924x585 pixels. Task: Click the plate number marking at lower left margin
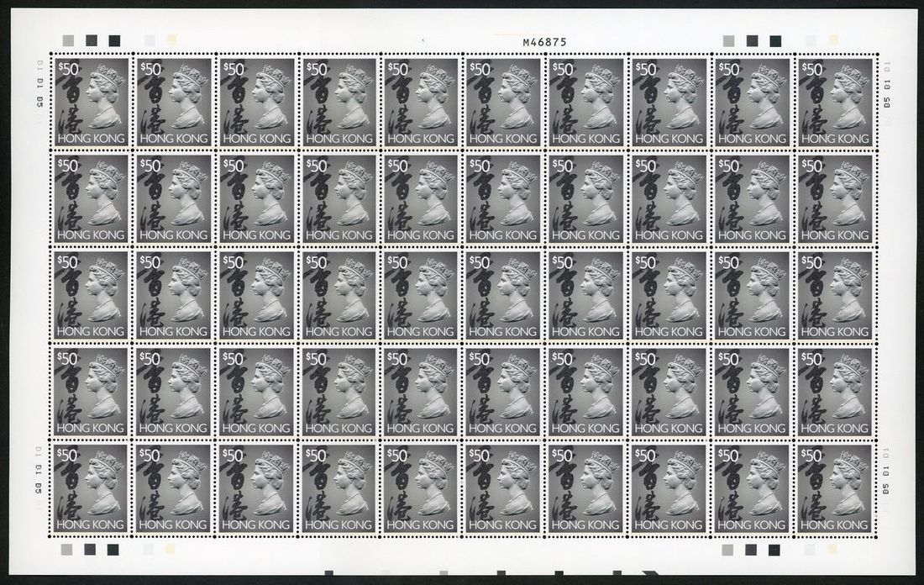point(39,473)
